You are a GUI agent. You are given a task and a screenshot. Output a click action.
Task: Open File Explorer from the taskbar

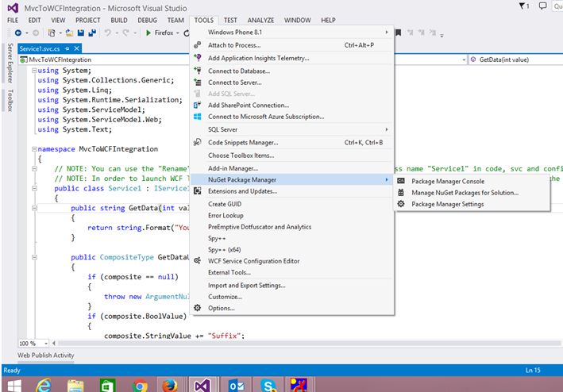[75, 386]
